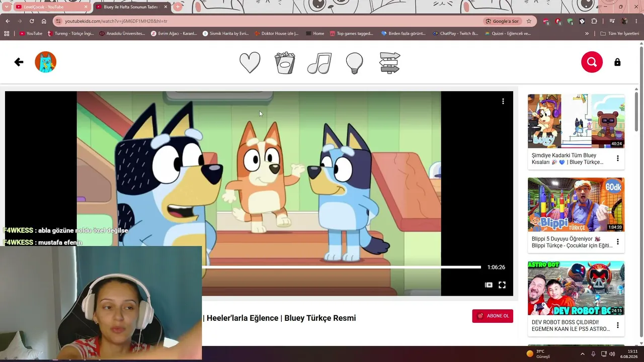The image size is (644, 362).
Task: Open the popcorn shows category
Action: (285, 63)
